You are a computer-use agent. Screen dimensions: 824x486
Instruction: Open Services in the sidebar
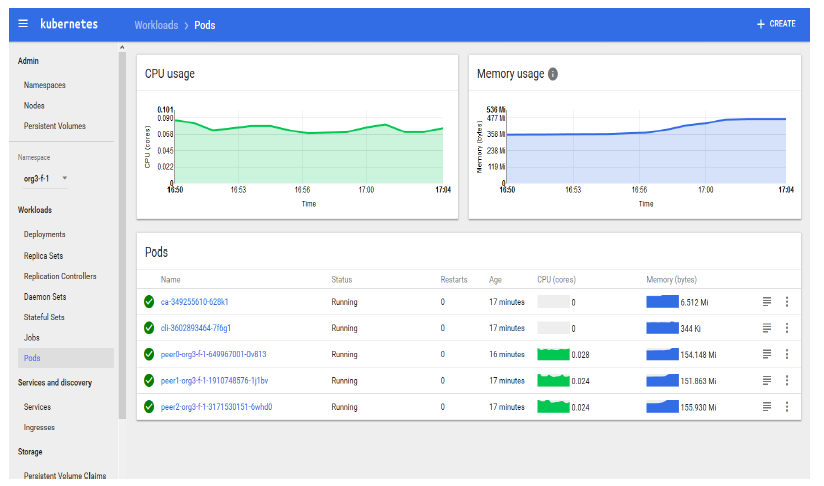coord(37,407)
